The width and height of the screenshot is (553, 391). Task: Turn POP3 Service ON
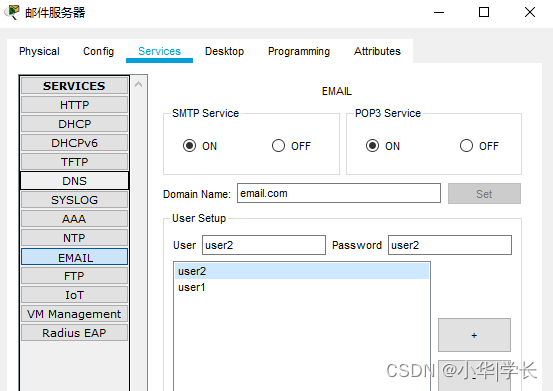[x=372, y=146]
